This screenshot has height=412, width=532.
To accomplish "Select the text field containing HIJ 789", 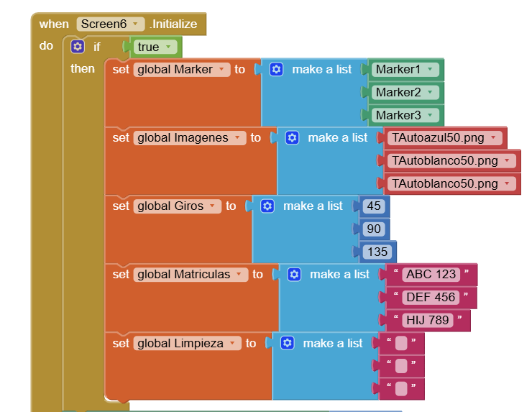I will coord(428,320).
